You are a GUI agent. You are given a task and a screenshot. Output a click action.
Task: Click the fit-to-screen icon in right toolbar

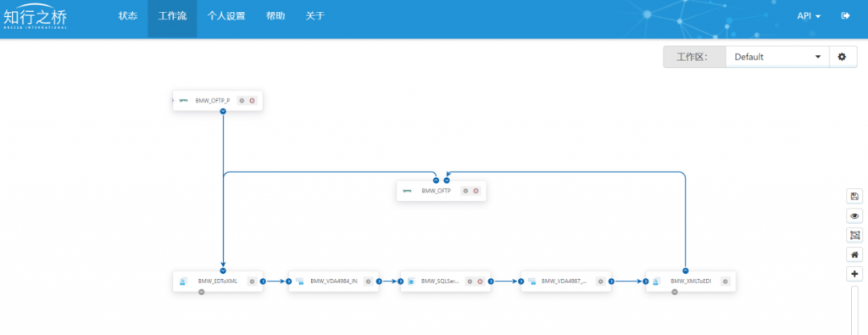tap(854, 235)
